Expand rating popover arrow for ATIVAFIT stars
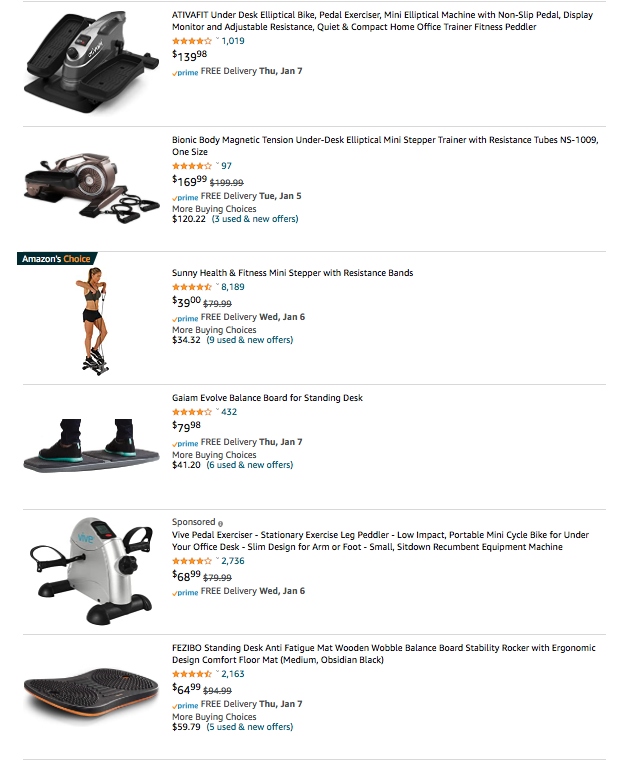The image size is (638, 762). (217, 40)
